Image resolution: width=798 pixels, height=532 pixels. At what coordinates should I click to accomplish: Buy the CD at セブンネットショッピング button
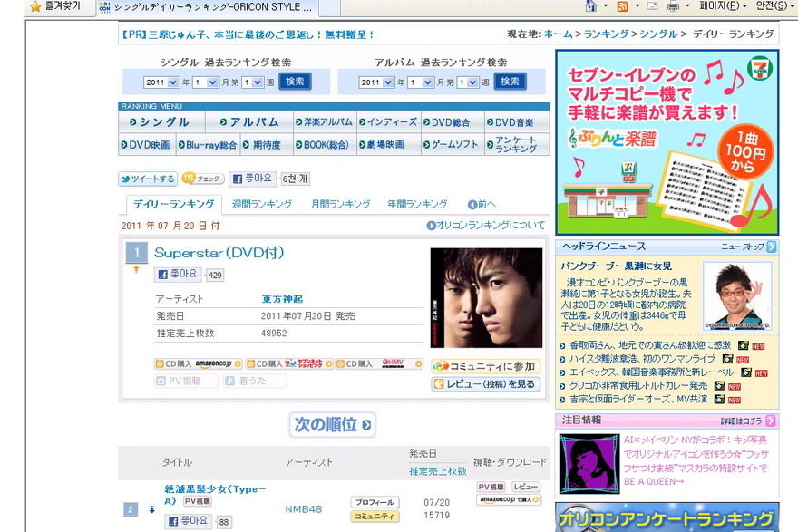(x=289, y=364)
